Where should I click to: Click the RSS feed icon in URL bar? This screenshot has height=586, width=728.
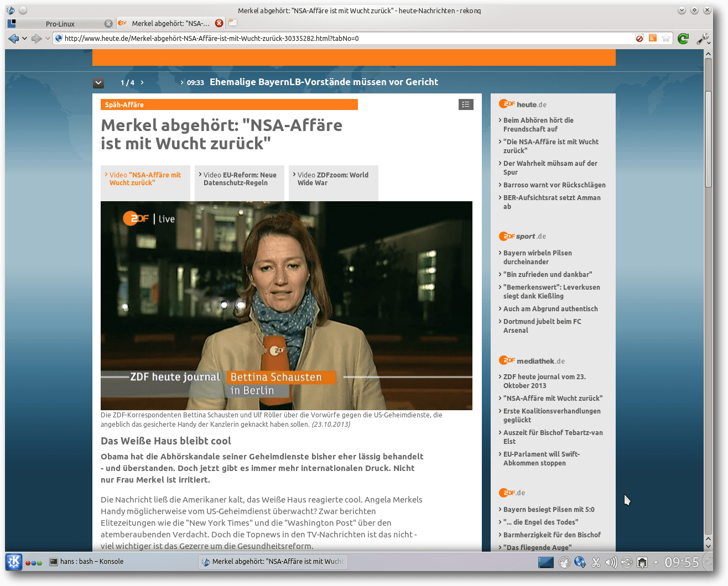pos(653,38)
